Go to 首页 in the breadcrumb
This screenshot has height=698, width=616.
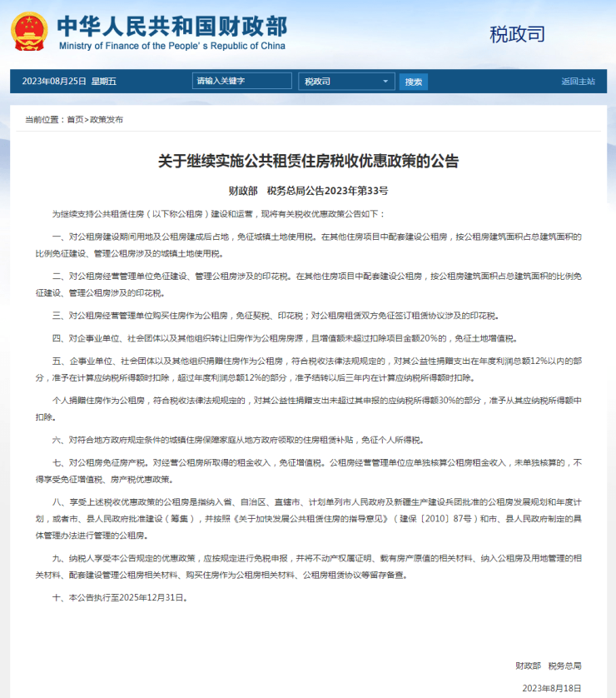point(75,119)
